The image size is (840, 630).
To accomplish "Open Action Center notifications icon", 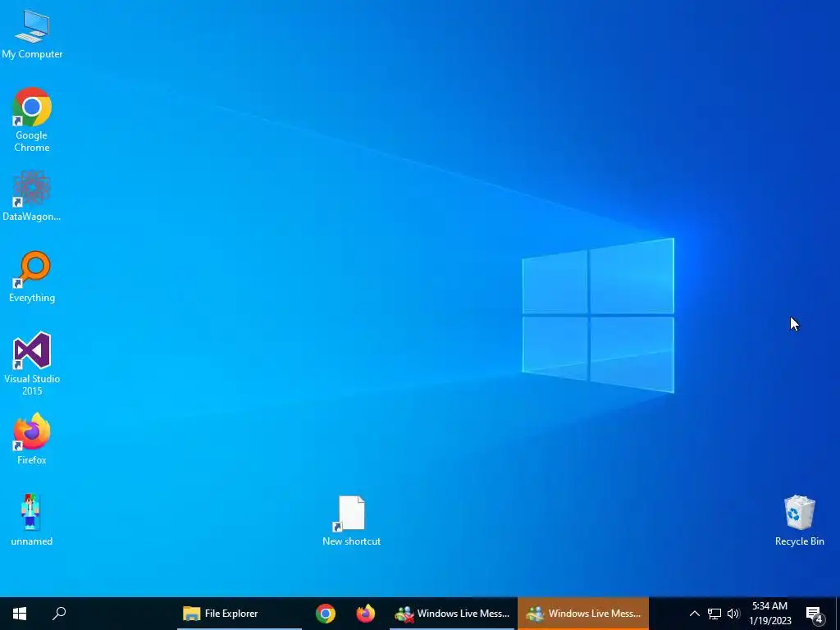I will click(815, 614).
